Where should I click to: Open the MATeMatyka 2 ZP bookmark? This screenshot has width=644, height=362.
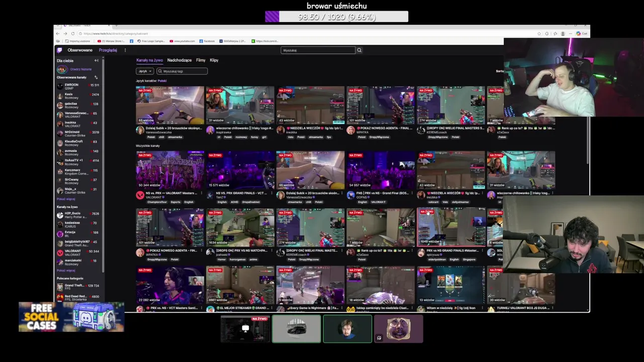pos(232,41)
